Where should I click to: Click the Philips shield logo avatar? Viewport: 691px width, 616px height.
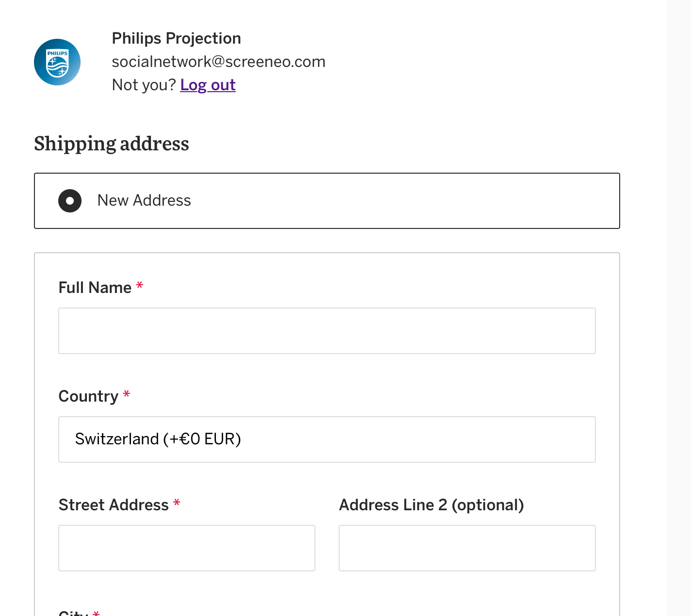pos(57,62)
